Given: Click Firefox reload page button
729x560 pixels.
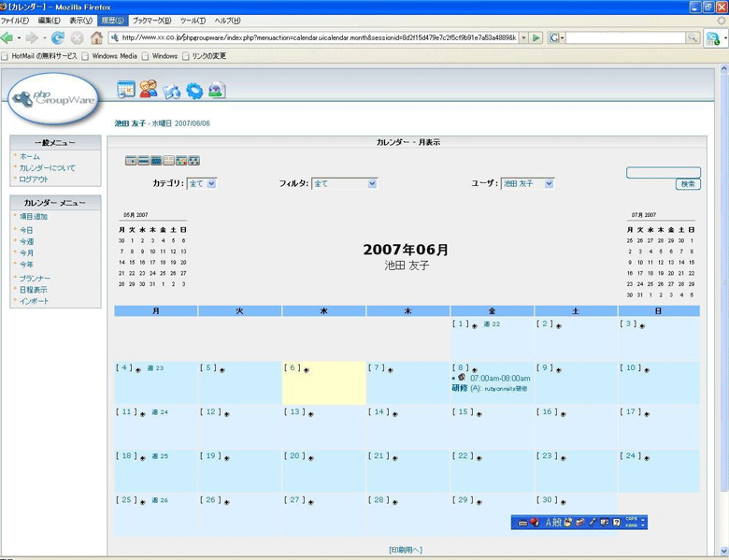Looking at the screenshot, I should [58, 38].
